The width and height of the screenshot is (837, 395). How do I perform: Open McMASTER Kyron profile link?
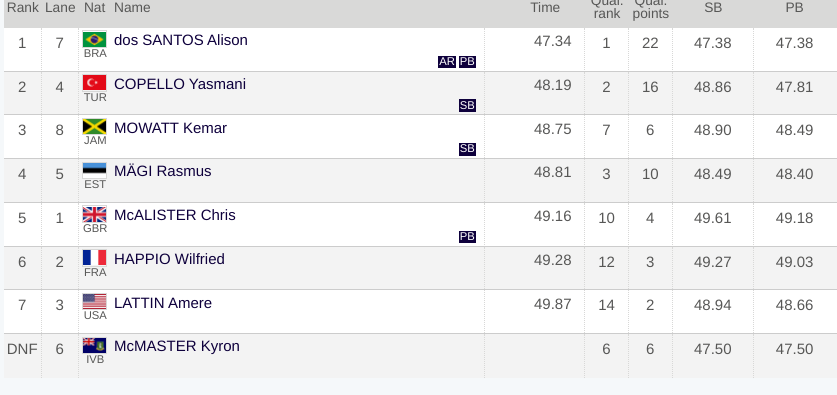[177, 346]
